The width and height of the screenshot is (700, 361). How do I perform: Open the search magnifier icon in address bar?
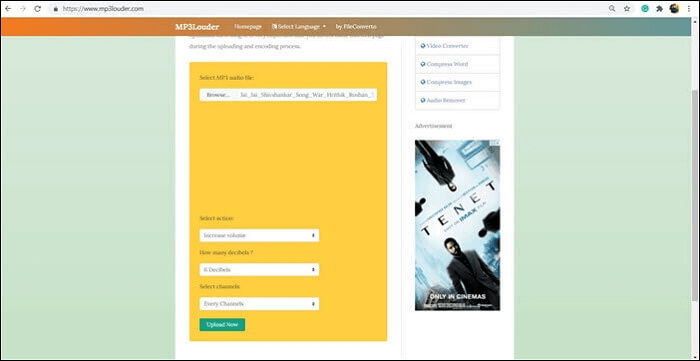tap(612, 8)
